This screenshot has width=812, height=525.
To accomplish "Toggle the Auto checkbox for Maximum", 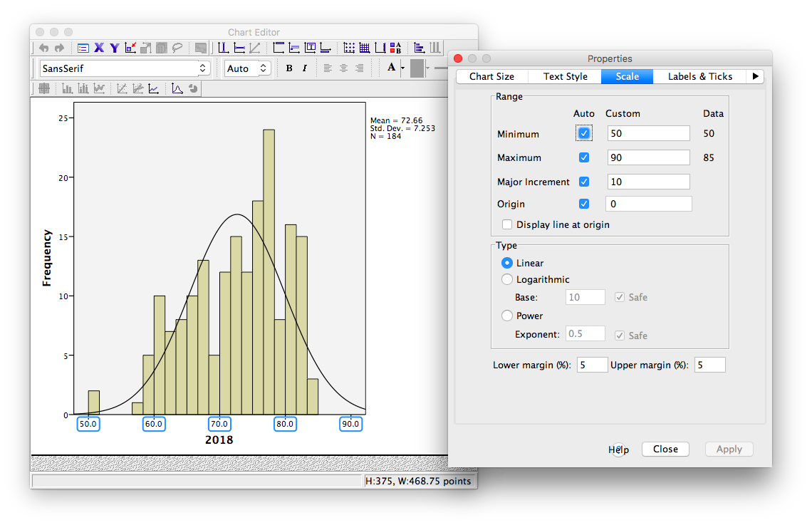I will (x=583, y=157).
